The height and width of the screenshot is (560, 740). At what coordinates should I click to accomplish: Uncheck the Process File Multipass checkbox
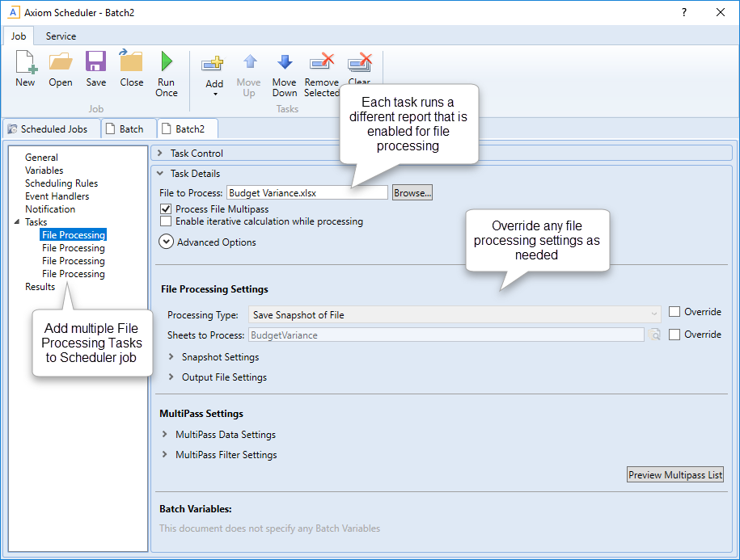point(166,209)
